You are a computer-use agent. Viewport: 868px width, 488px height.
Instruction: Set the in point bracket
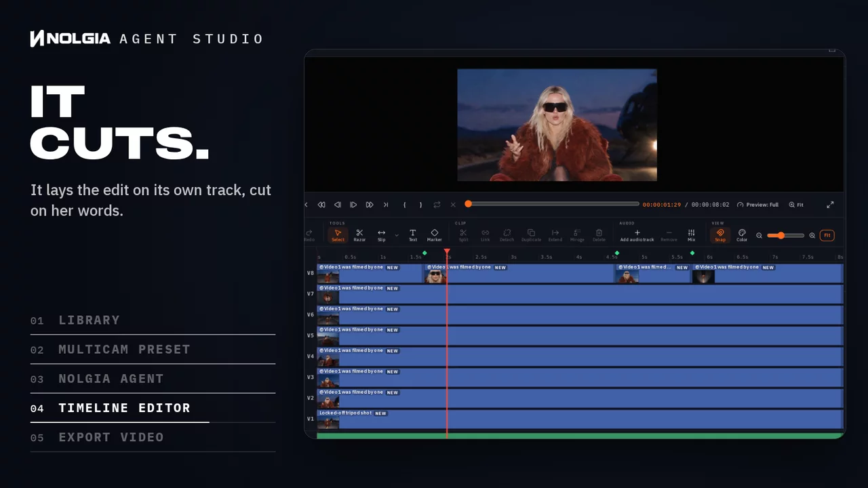405,205
